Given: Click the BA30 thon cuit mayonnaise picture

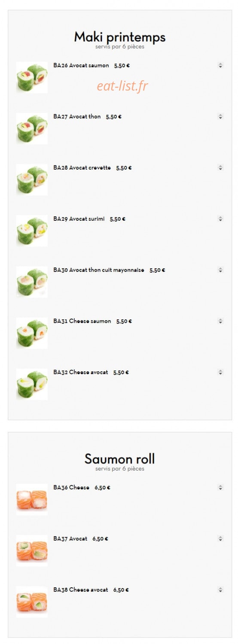Looking at the screenshot, I should click(32, 282).
